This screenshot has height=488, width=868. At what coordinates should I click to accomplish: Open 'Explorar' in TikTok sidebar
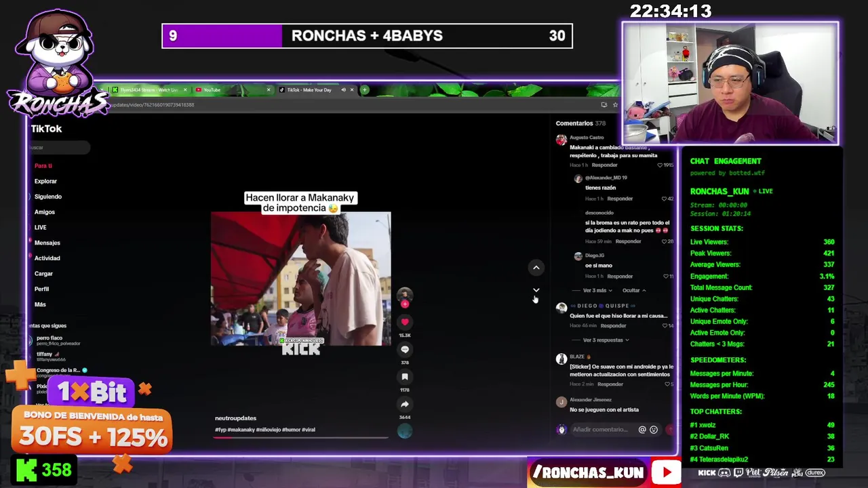[x=45, y=181]
